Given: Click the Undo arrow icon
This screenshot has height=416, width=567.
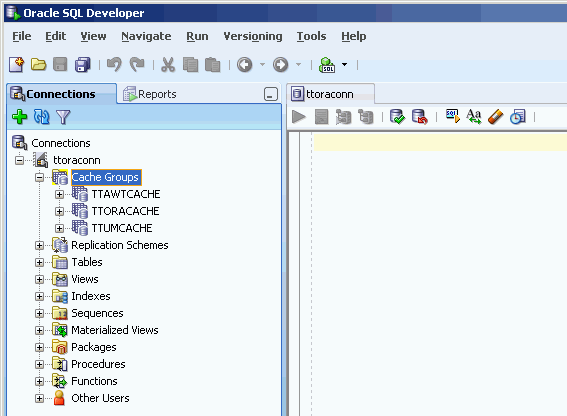Looking at the screenshot, I should click(x=114, y=65).
